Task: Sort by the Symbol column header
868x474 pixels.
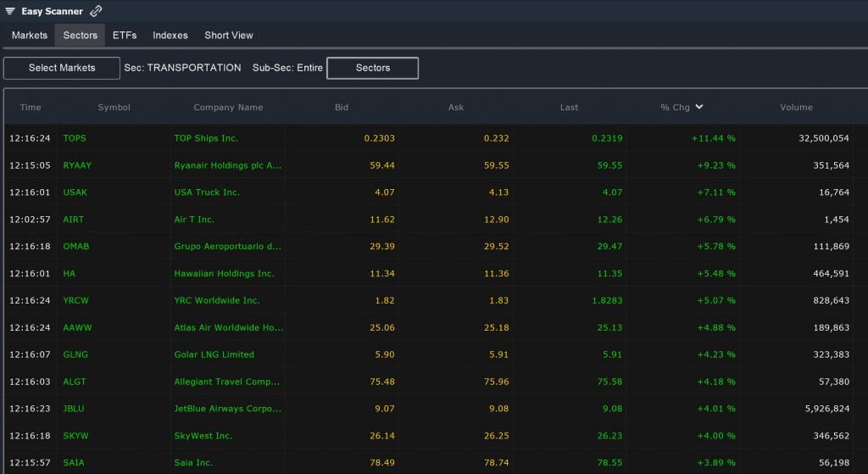Action: (114, 108)
